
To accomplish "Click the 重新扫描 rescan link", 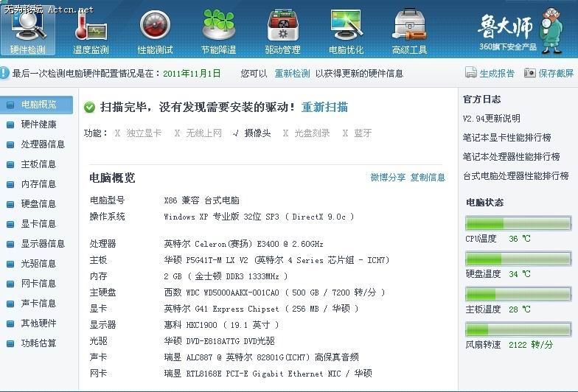I will pos(324,107).
